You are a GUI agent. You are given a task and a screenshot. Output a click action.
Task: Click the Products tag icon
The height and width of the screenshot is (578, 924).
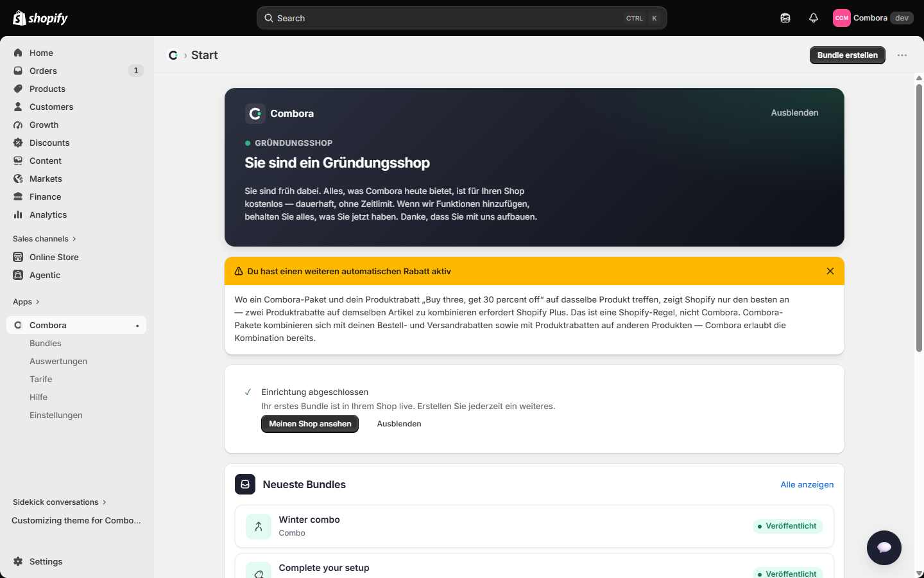18,89
